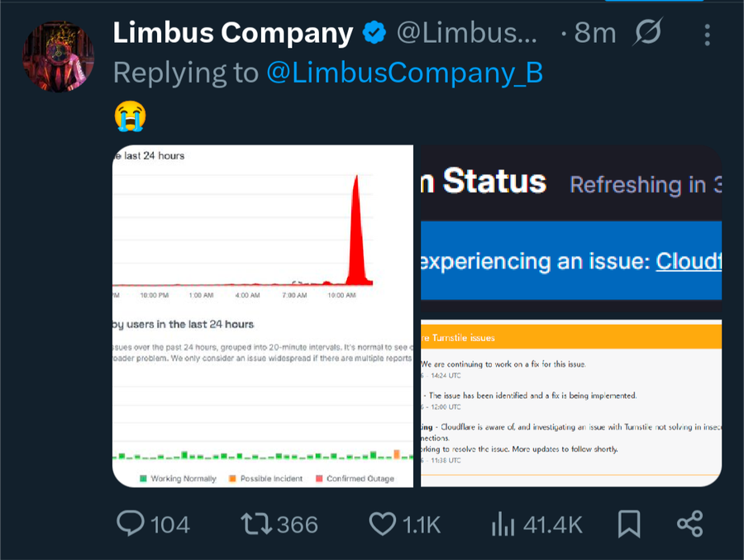The image size is (744, 560).
Task: Click the Limbus Company display name
Action: 233,33
